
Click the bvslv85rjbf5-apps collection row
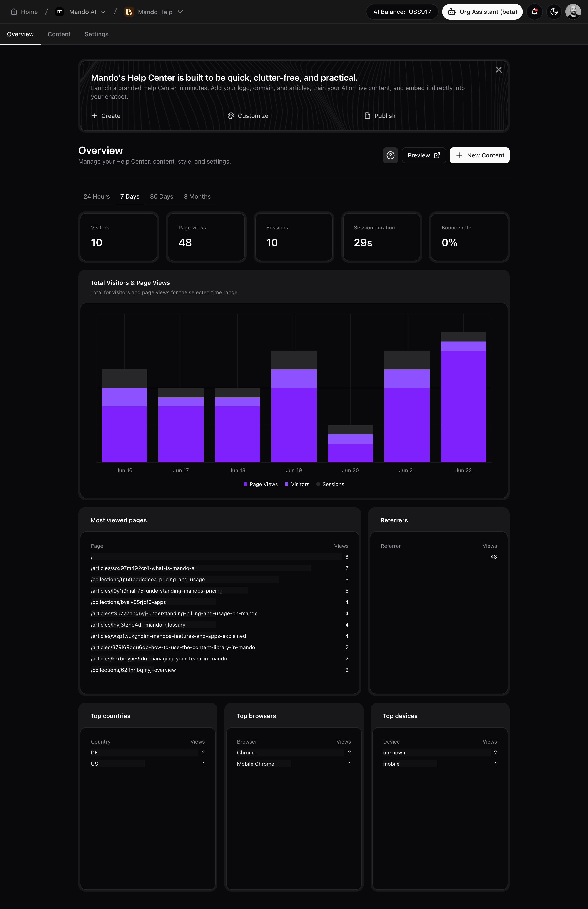pos(220,602)
